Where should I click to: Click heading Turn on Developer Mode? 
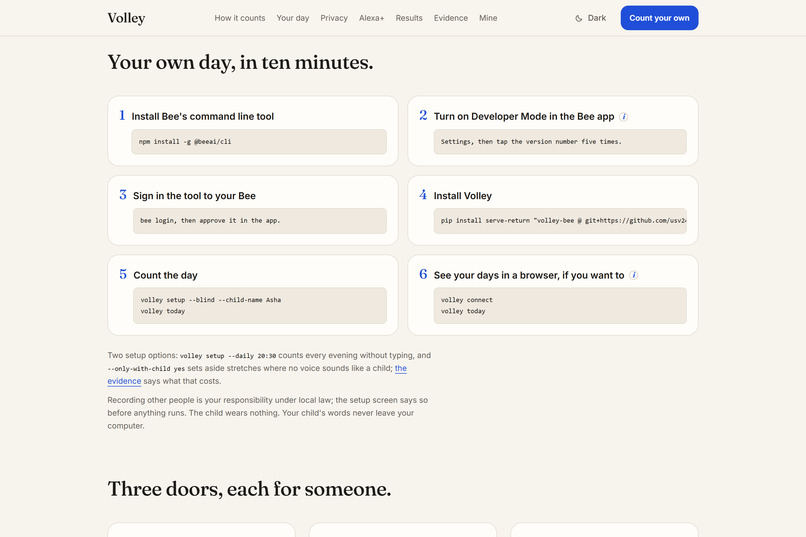pos(524,117)
